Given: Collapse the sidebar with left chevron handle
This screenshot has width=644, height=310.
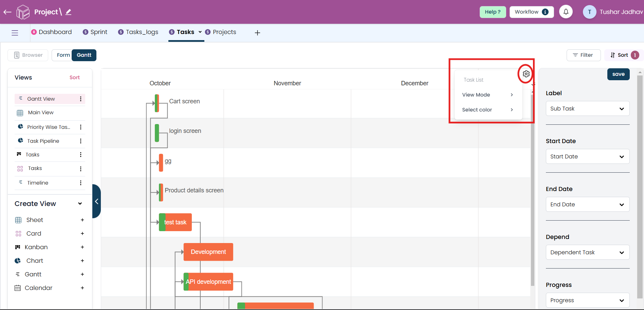Looking at the screenshot, I should (96, 201).
